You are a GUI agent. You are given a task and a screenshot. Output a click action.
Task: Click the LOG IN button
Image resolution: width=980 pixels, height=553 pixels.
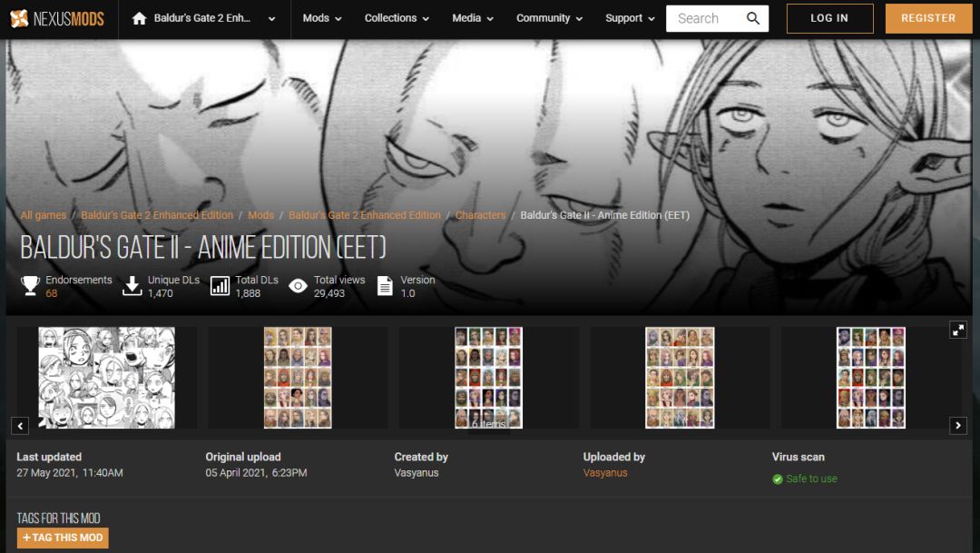(829, 18)
